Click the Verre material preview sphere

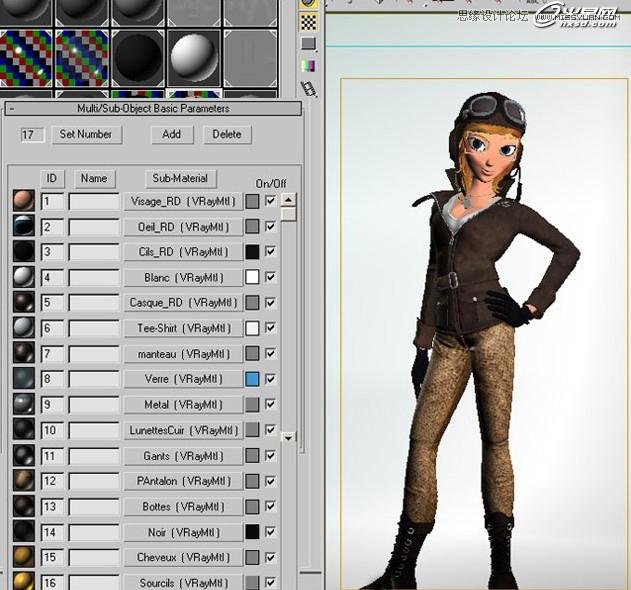coord(24,379)
